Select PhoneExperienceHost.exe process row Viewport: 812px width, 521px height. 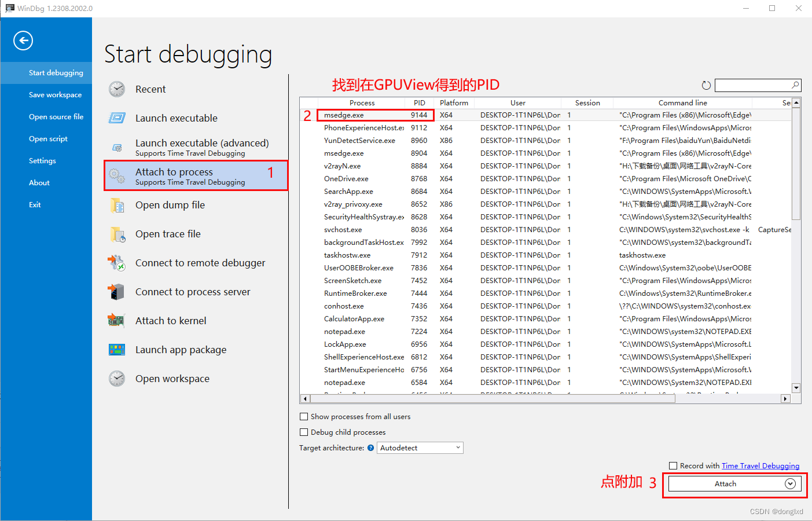pyautogui.click(x=546, y=128)
